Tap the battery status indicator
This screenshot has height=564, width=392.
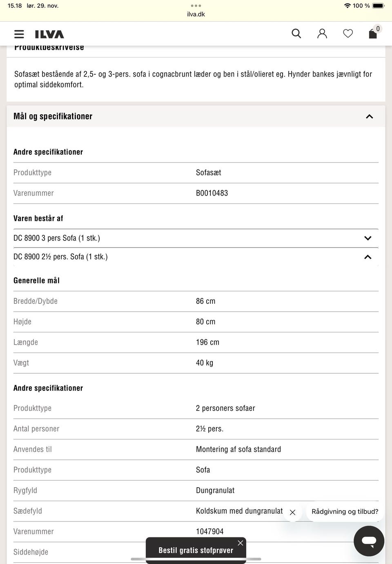point(378,6)
